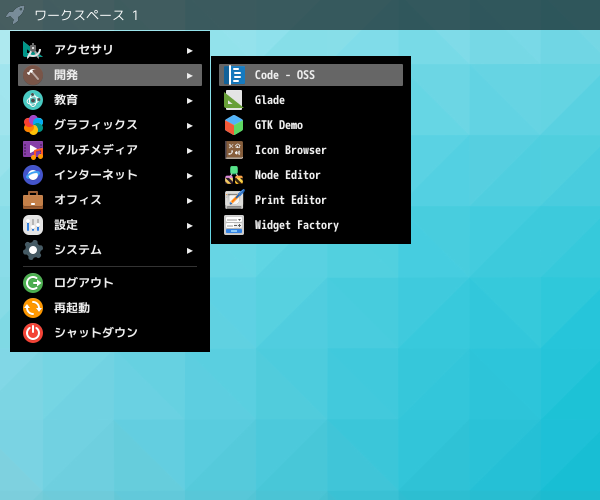The width and height of the screenshot is (600, 500).
Task: Click the システム gear icon
Action: pos(33,250)
